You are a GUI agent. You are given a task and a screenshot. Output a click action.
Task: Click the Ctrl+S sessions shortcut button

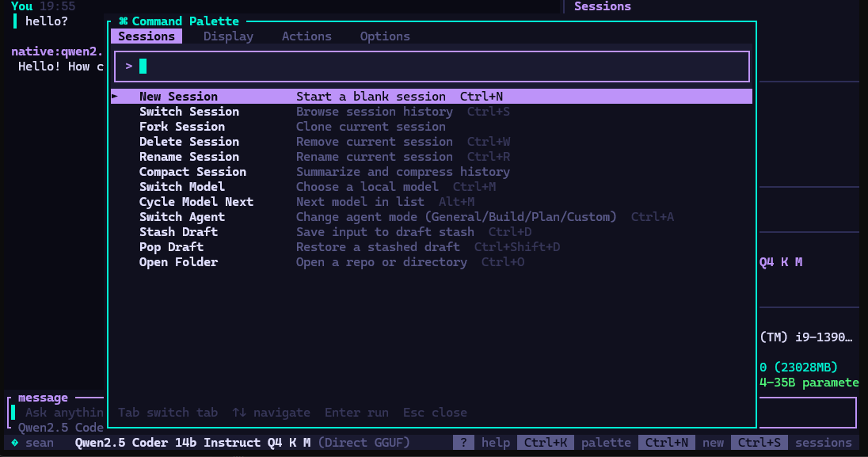tap(759, 443)
